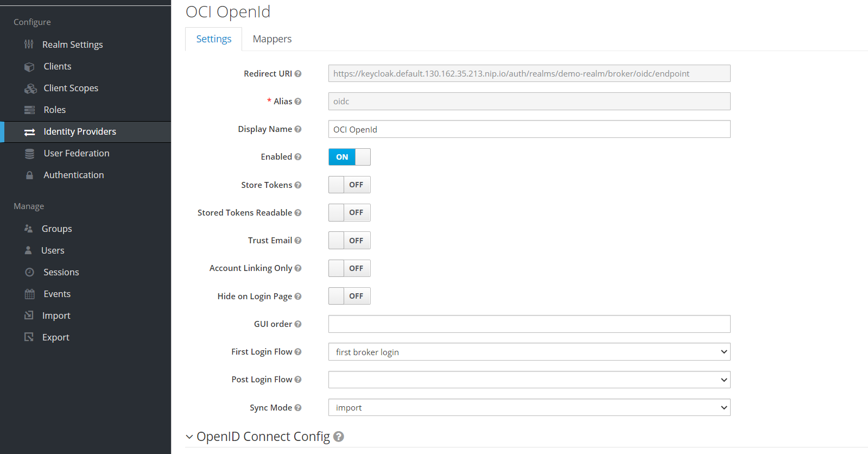Click the Display Name input field

coord(529,129)
